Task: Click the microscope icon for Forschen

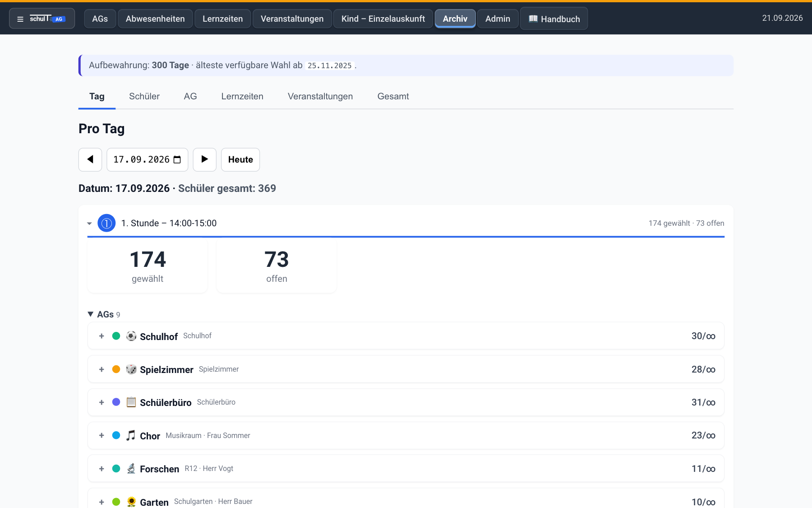Action: click(131, 469)
